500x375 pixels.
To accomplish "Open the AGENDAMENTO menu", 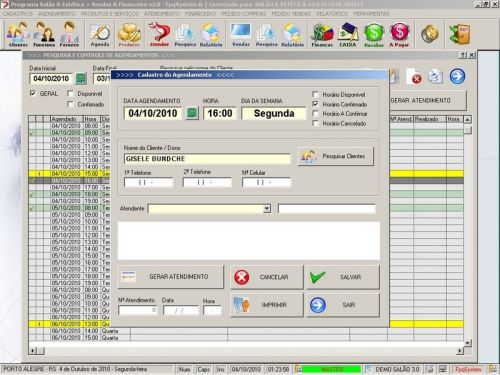I will (57, 14).
